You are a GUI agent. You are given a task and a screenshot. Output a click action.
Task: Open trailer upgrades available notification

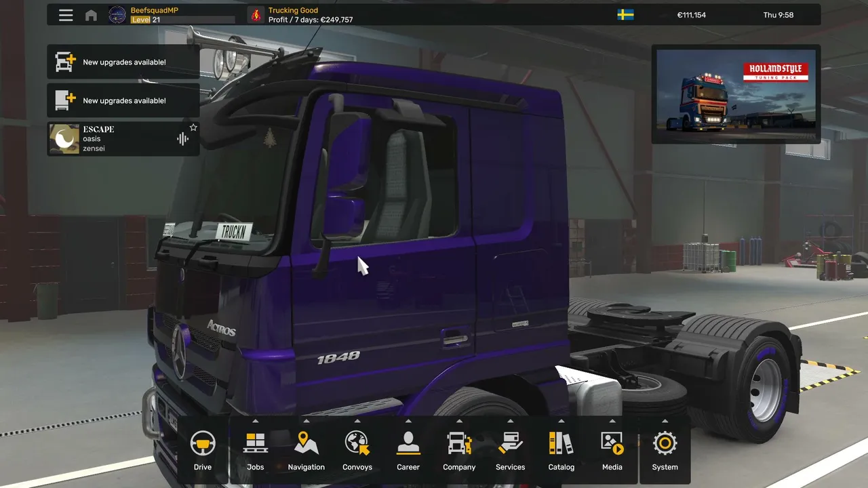coord(123,100)
